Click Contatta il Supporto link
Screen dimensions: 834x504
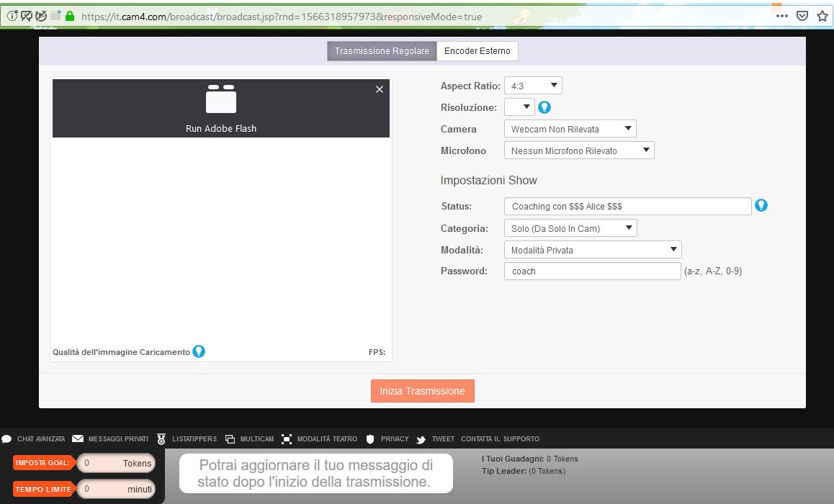500,438
